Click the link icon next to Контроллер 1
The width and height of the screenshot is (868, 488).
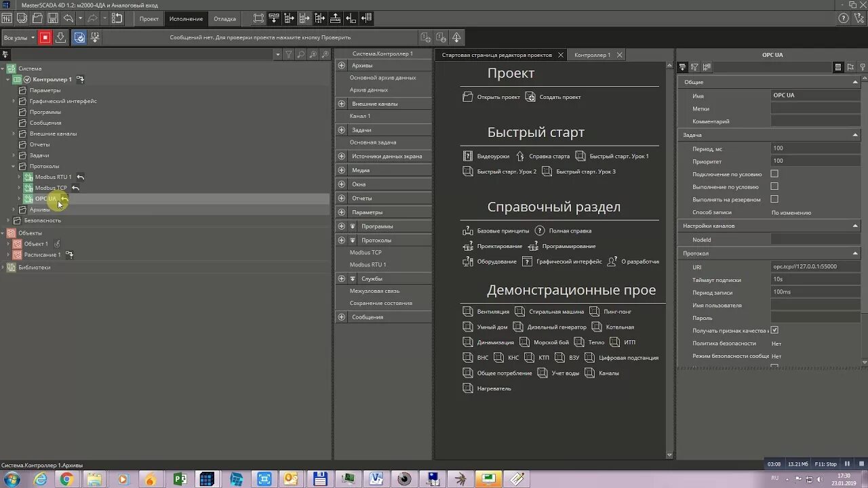pos(80,79)
